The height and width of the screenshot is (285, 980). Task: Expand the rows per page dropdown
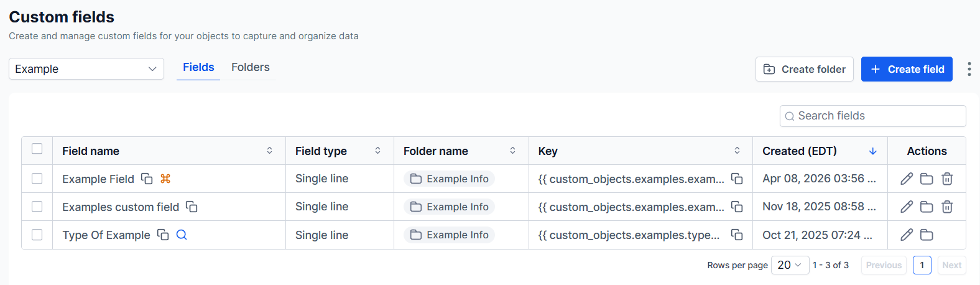[x=790, y=265]
